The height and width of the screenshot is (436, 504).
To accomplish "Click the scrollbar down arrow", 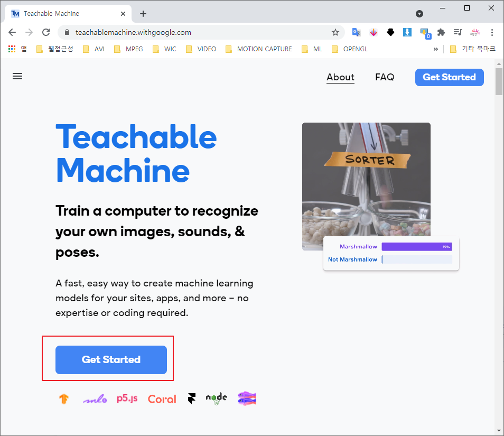I will point(499,431).
